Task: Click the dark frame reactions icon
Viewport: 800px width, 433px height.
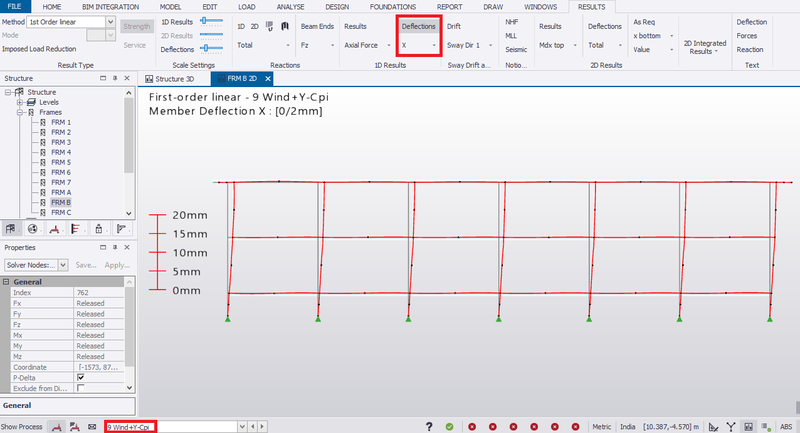Action: [285, 26]
